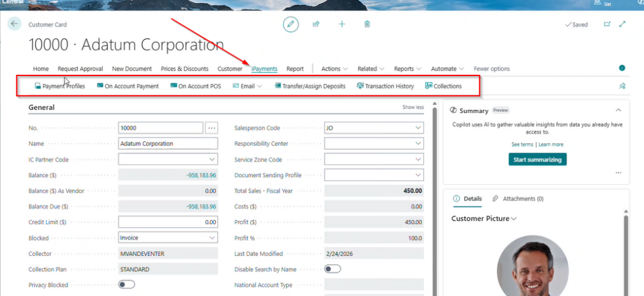
Task: Click the -958,183.96 Balance ($) value
Action: click(x=201, y=175)
